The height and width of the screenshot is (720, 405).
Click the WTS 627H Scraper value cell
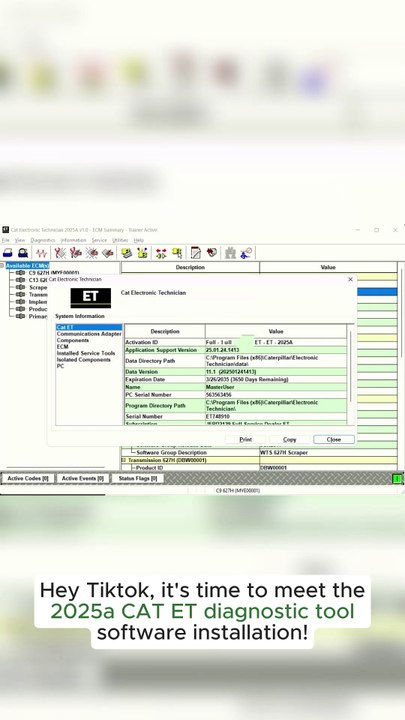click(x=328, y=453)
